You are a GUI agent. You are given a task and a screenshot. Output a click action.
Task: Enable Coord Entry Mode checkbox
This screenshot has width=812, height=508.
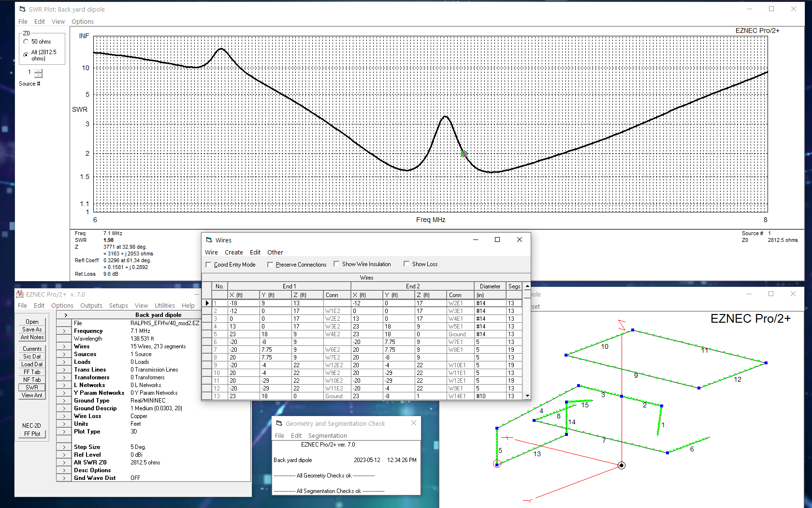tap(208, 265)
